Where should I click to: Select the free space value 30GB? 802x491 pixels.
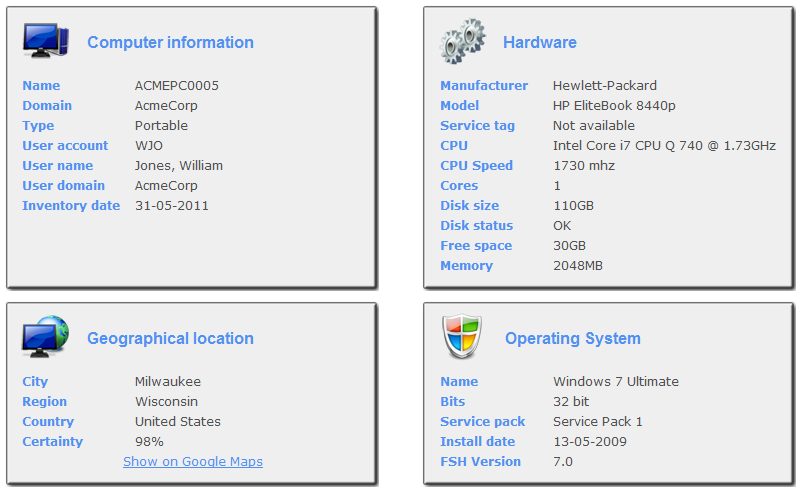pyautogui.click(x=569, y=246)
